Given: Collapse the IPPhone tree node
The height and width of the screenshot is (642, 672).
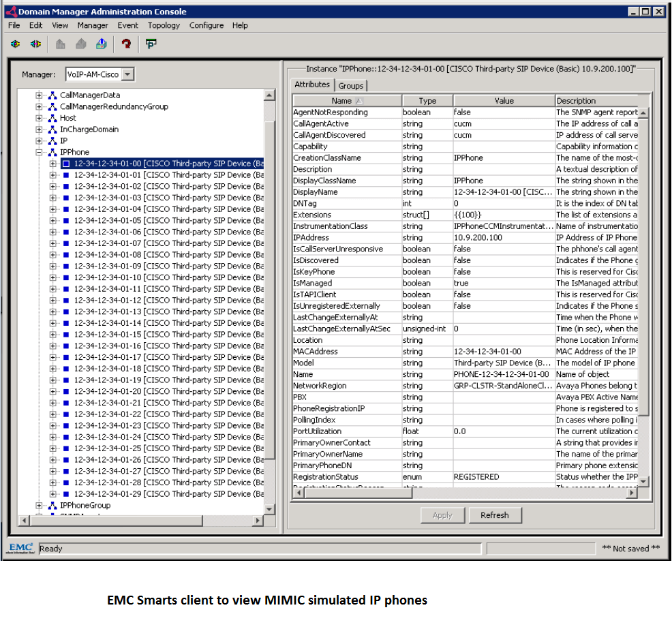Looking at the screenshot, I should [x=39, y=152].
